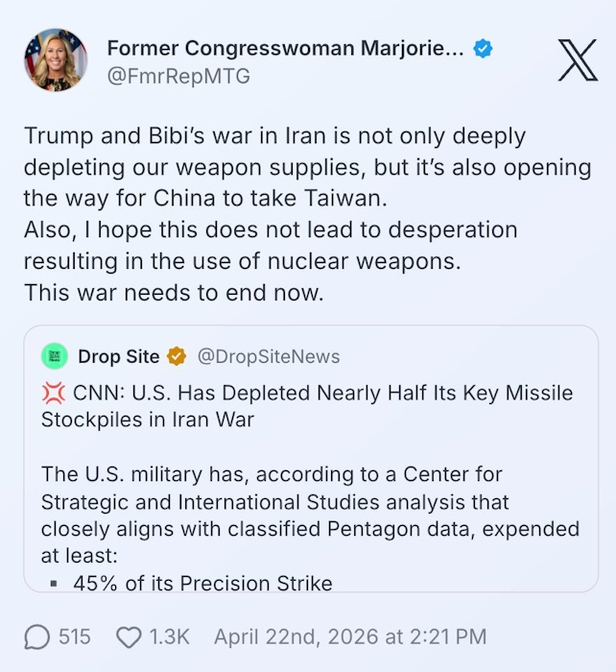This screenshot has width=616, height=672.
Task: Click the Drop Site account name
Action: [119, 356]
